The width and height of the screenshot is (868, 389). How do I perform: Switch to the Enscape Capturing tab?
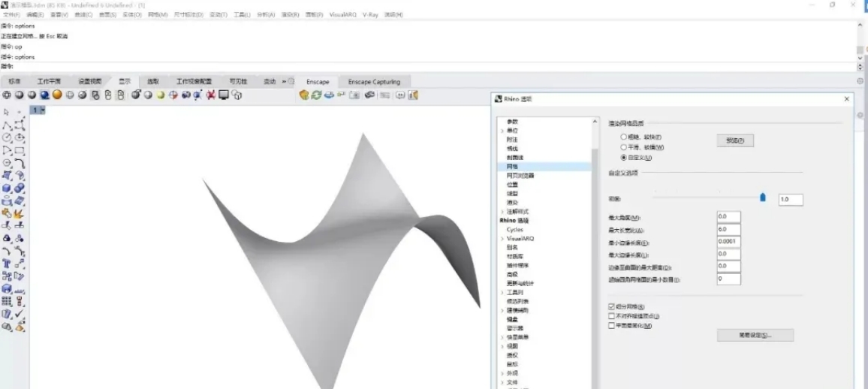[374, 81]
